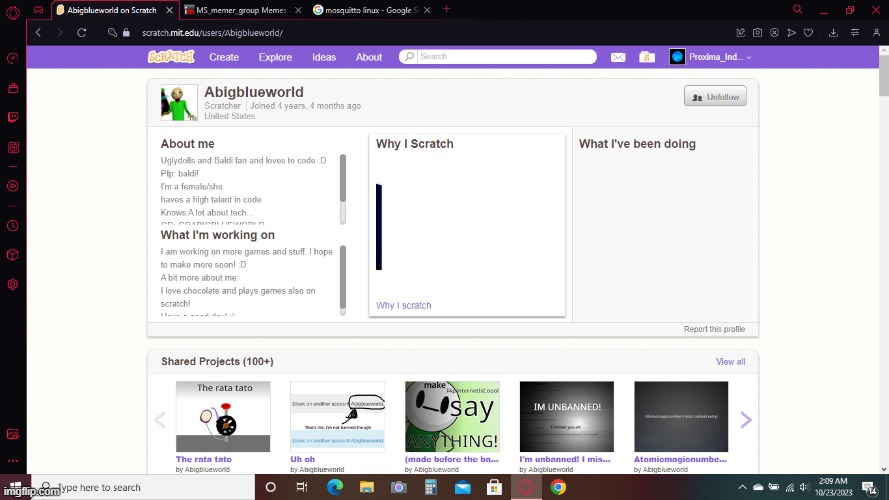Open Settings gear icon in Opera sidebar
The width and height of the screenshot is (889, 500).
coord(12,285)
